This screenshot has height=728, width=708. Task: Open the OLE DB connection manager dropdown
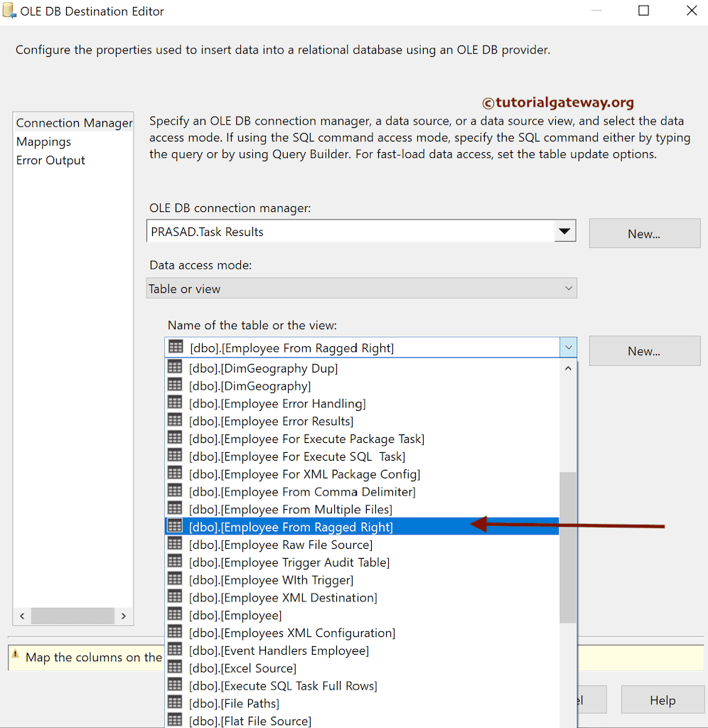(x=564, y=230)
